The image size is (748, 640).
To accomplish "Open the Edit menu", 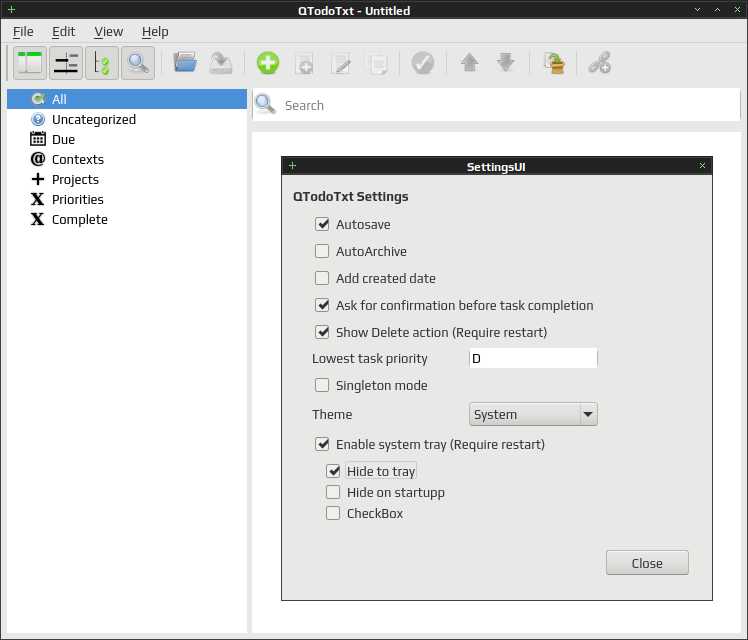I will (x=63, y=32).
